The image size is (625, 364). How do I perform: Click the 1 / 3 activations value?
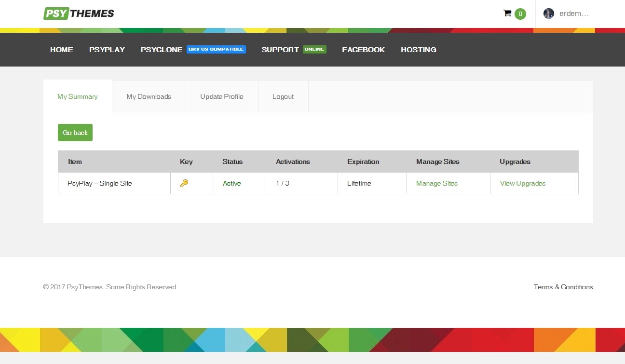[x=283, y=183]
